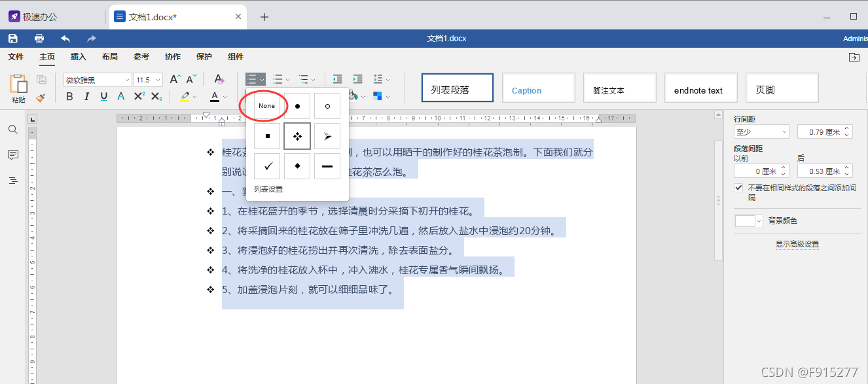Switch to the 保护 tab
Viewport: 868px width, 384px height.
pos(204,57)
